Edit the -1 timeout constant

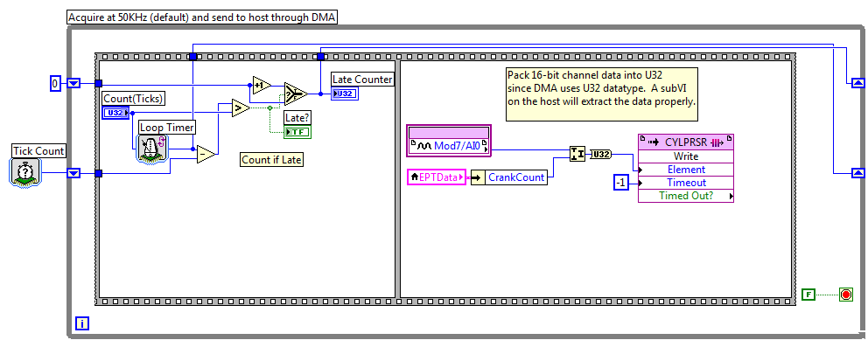click(x=621, y=183)
